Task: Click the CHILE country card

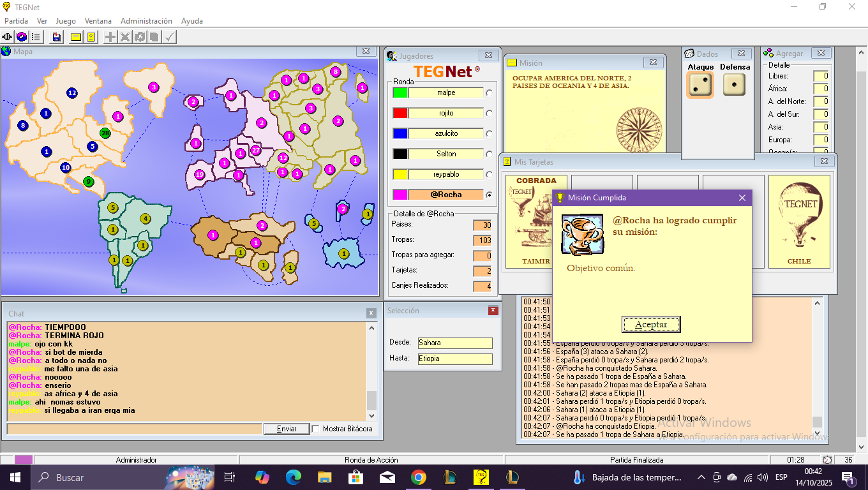Action: 799,221
